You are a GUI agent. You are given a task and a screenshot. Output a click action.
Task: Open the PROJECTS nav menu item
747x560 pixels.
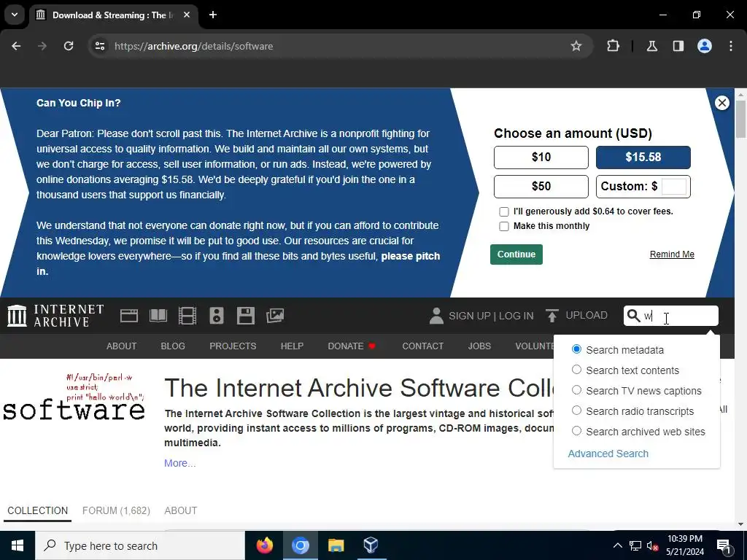(233, 346)
